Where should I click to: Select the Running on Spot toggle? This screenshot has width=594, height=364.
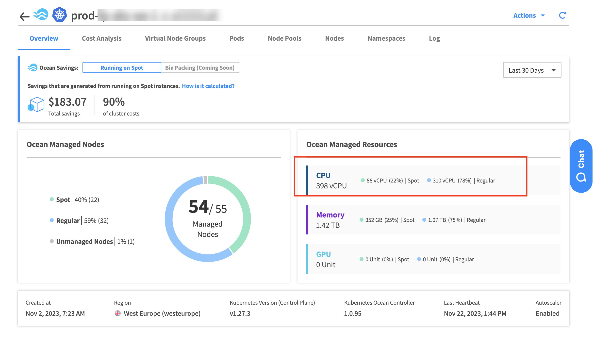point(122,67)
